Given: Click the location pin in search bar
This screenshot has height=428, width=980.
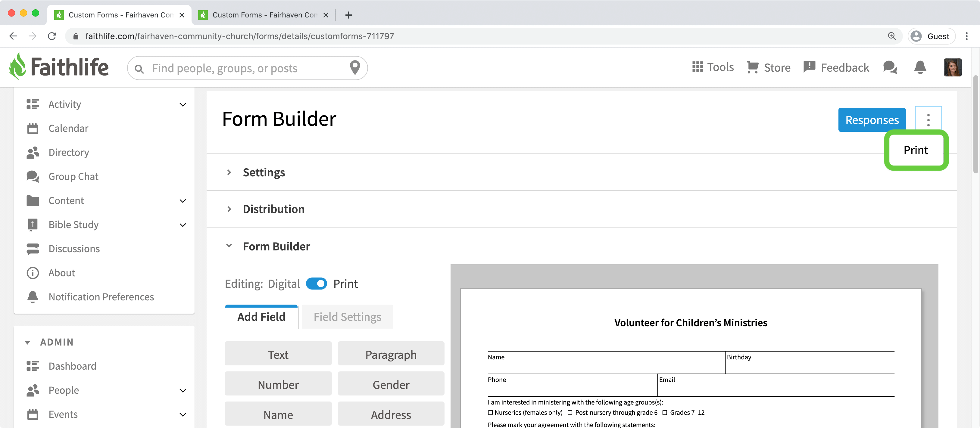Looking at the screenshot, I should pos(354,68).
